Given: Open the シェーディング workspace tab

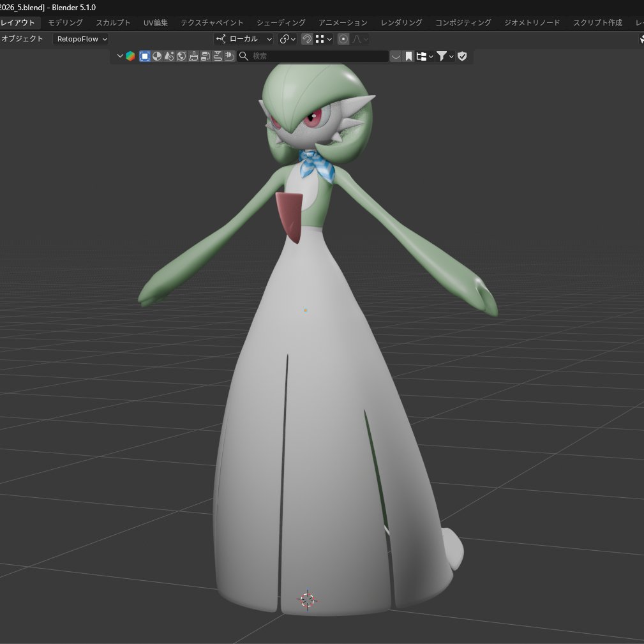Looking at the screenshot, I should tap(281, 22).
